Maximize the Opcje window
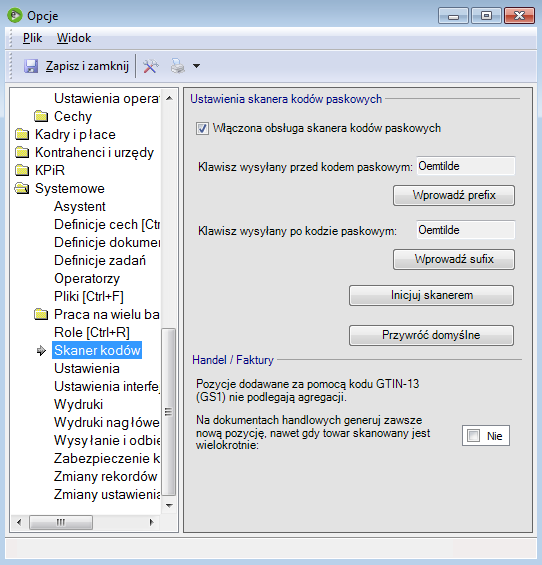This screenshot has width=542, height=565. (486, 16)
